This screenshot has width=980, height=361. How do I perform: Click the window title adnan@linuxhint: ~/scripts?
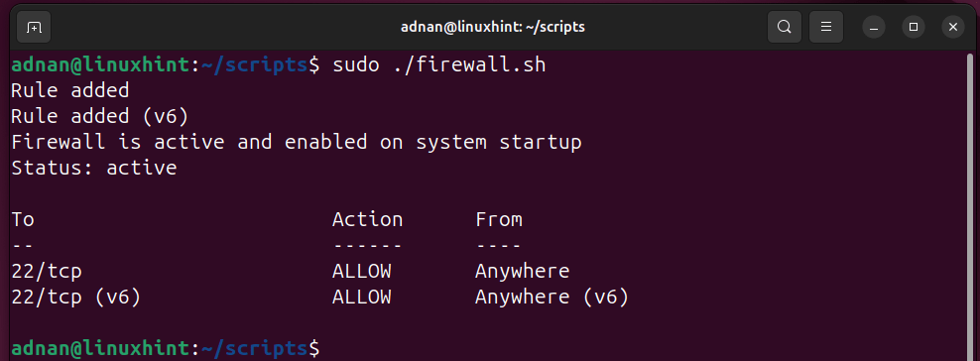tap(493, 27)
